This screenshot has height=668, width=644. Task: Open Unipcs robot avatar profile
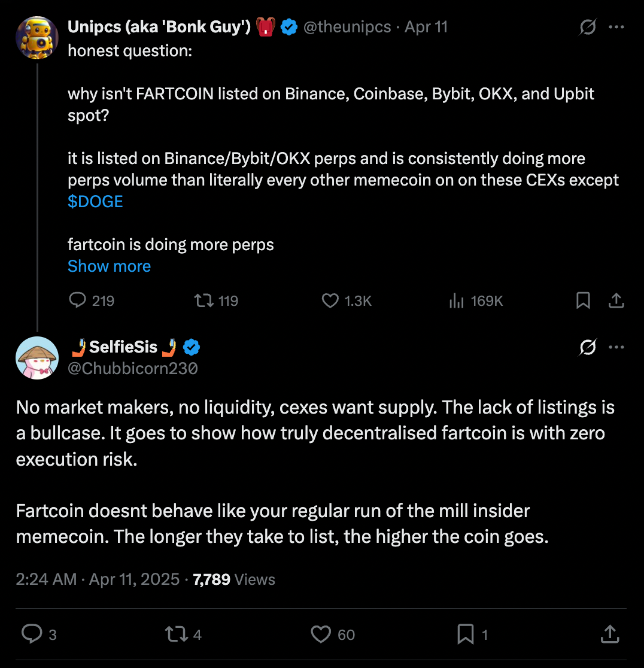pos(37,37)
